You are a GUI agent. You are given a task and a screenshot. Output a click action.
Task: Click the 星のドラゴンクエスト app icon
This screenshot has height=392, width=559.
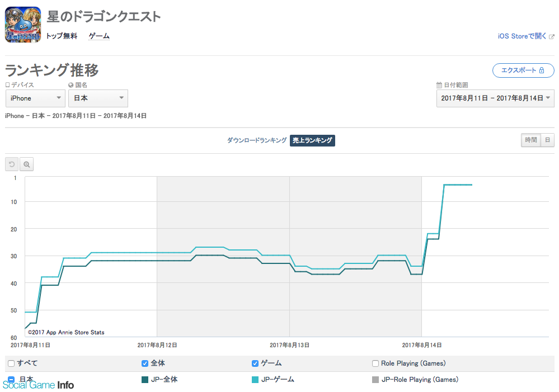(x=23, y=25)
